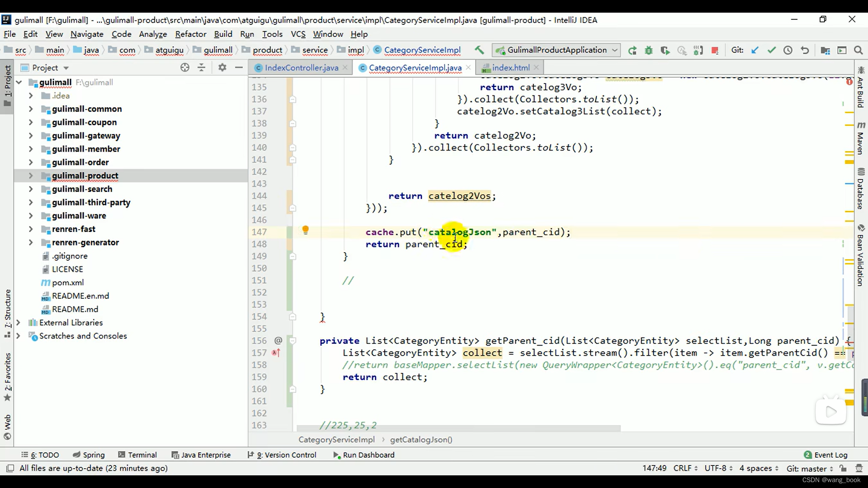Screen dimensions: 868x488
Task: Click the @ gutter icon on line 156
Action: (278, 340)
